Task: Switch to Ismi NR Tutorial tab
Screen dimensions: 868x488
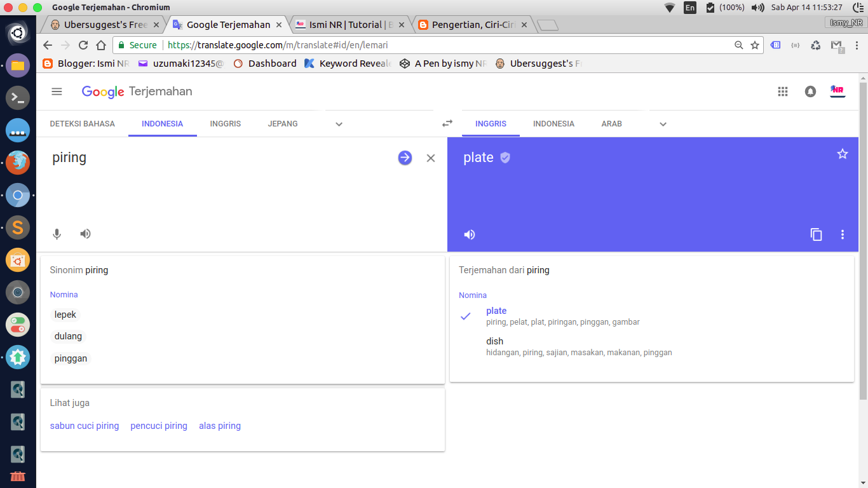Action: pyautogui.click(x=349, y=25)
